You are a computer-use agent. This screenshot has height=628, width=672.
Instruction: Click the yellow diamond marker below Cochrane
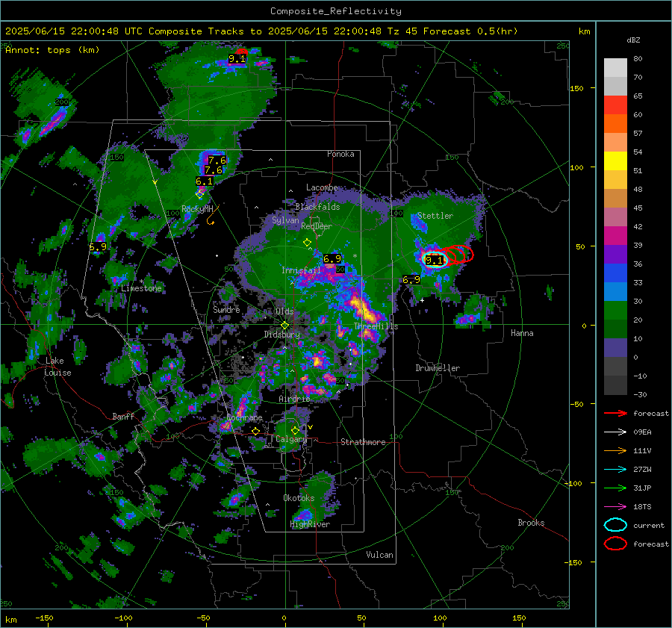(x=256, y=432)
